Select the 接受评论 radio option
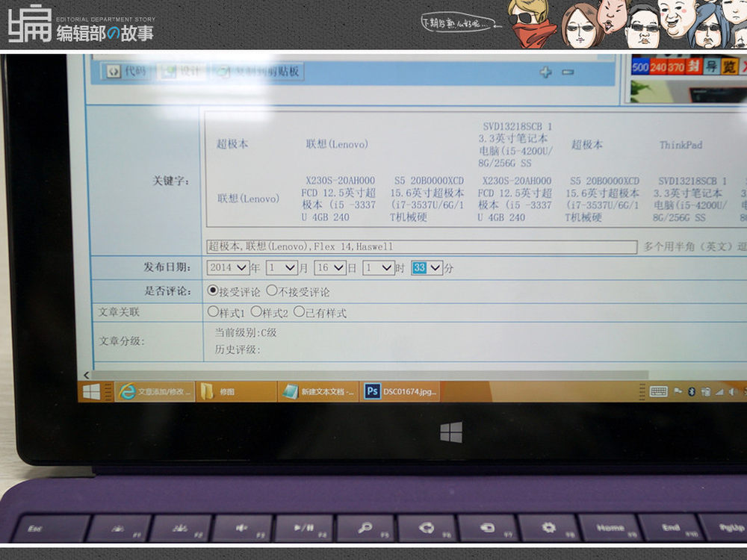747x560 pixels. (x=213, y=290)
